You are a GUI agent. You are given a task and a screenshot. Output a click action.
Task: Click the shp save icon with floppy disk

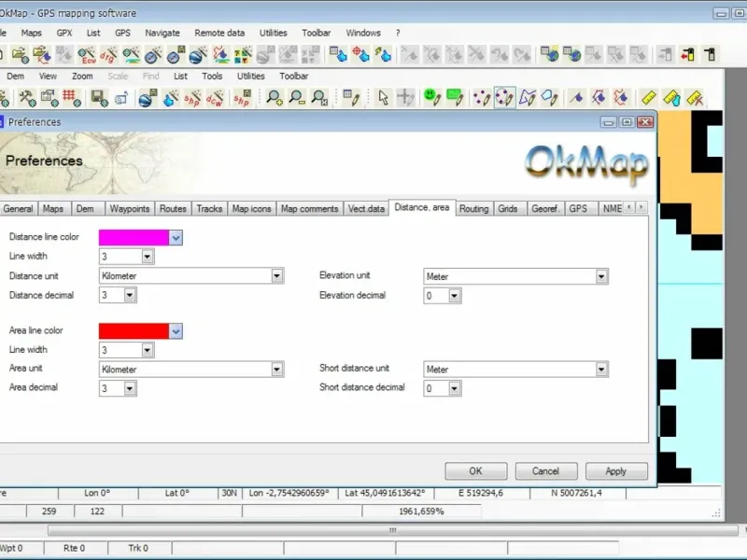242,98
